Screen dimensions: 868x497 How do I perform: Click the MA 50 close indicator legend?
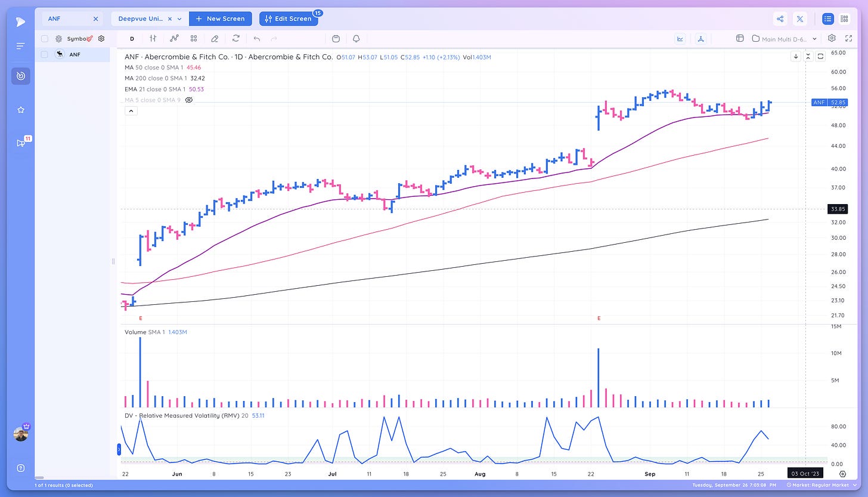163,67
